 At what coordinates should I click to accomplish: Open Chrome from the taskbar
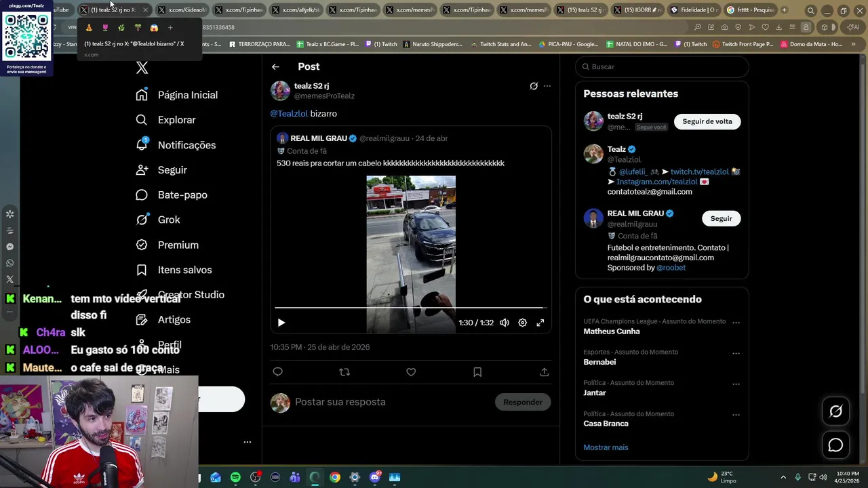(335, 477)
